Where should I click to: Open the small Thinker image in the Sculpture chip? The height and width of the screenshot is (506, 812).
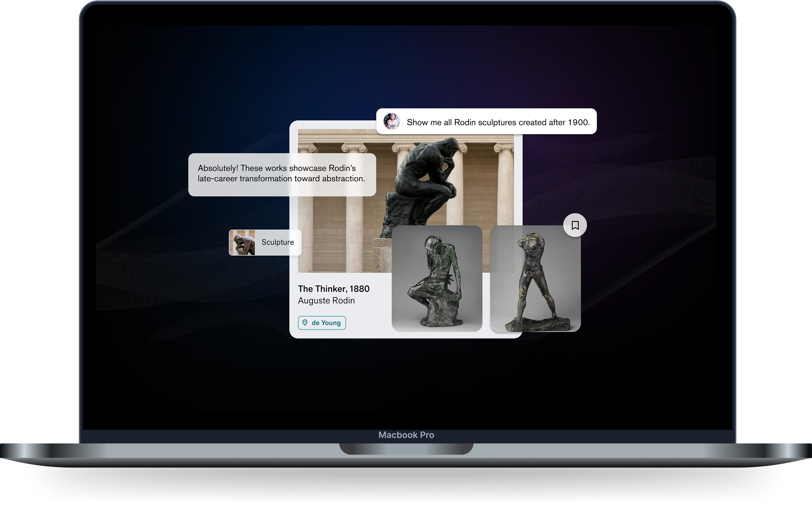(242, 243)
